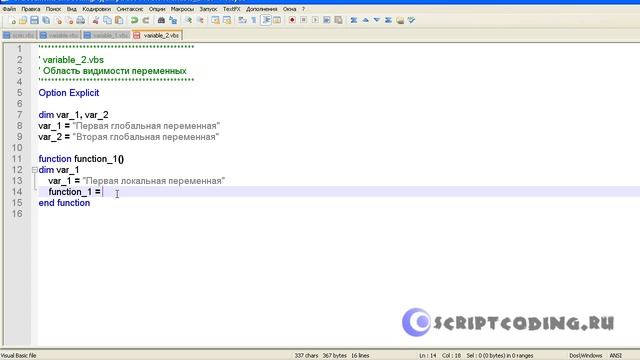Switch to the variable_1.vbs tab
This screenshot has width=640, height=360.
(107, 36)
